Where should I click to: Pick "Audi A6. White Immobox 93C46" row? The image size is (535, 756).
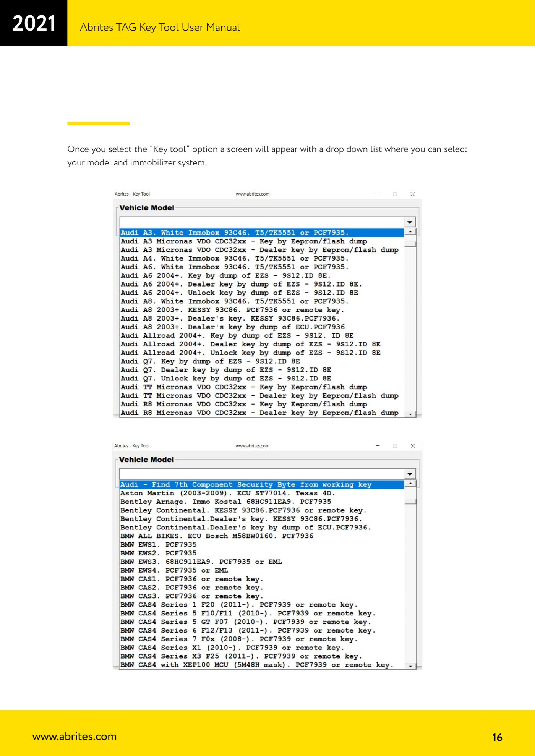262,267
